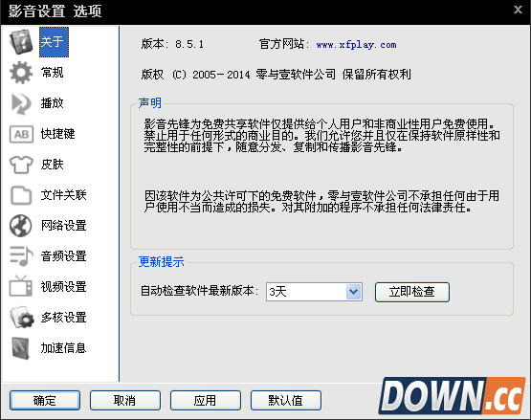531x420 pixels.
Task: Open the 常规 settings page
Action: (53, 73)
